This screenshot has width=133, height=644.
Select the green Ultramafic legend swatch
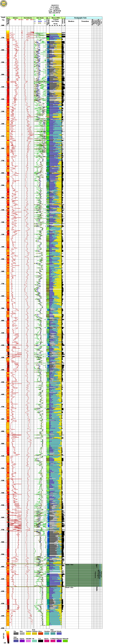point(65,641)
